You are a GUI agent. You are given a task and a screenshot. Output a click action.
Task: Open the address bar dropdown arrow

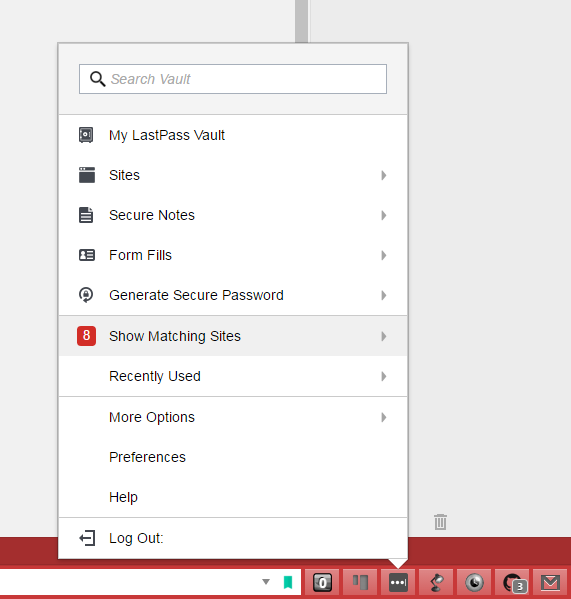pos(266,582)
